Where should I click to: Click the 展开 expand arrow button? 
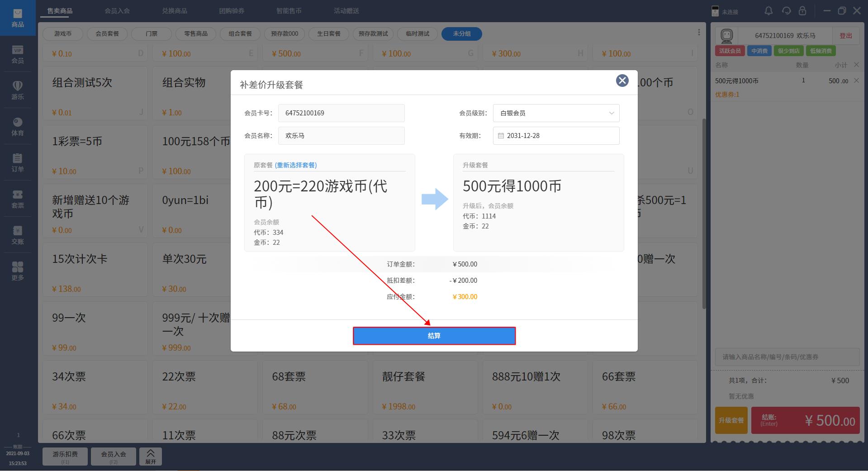pyautogui.click(x=151, y=457)
